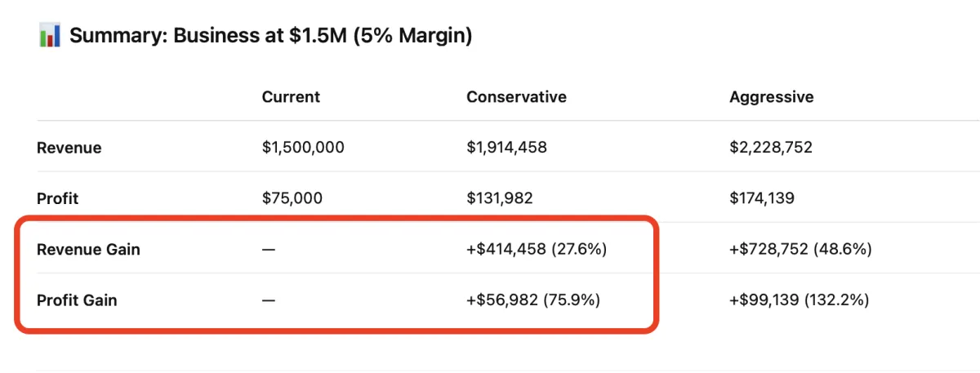This screenshot has width=980, height=373.
Task: Select the +$414,458 (27.6%) revenue gain cell
Action: (537, 250)
